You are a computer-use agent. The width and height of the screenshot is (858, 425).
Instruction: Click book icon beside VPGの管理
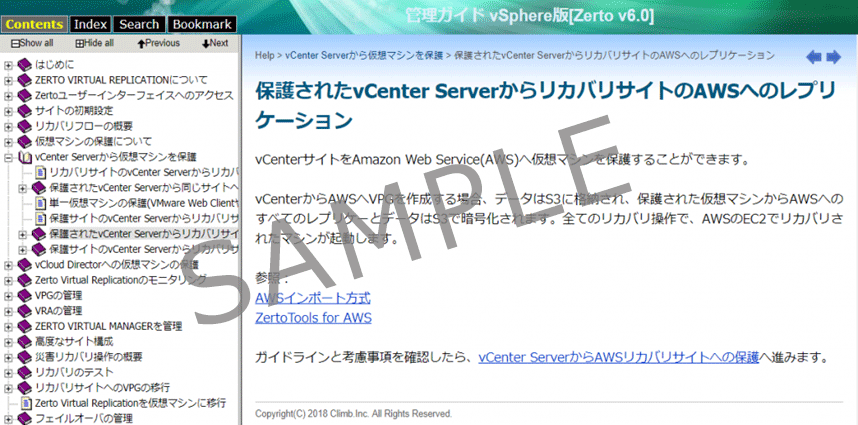click(25, 296)
